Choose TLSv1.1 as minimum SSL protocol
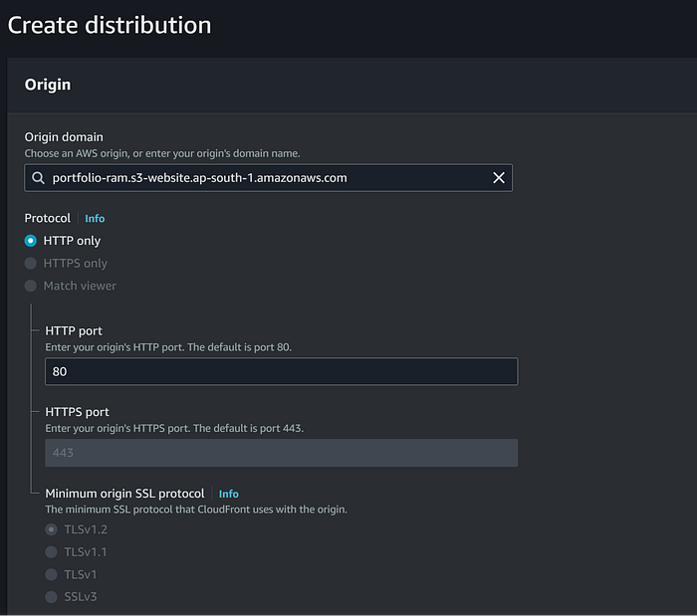 (x=52, y=551)
